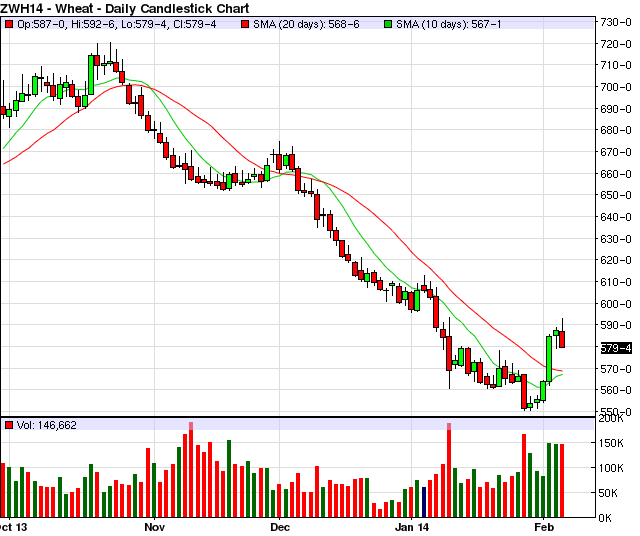Click the '100K' volume axis label

click(611, 468)
